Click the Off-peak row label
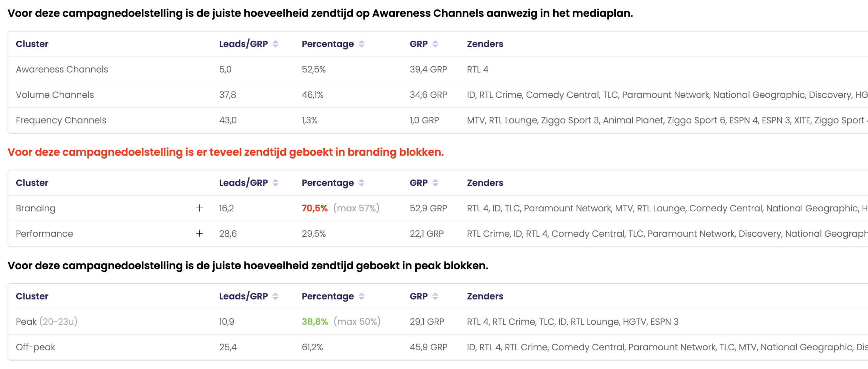The image size is (868, 369). (35, 347)
